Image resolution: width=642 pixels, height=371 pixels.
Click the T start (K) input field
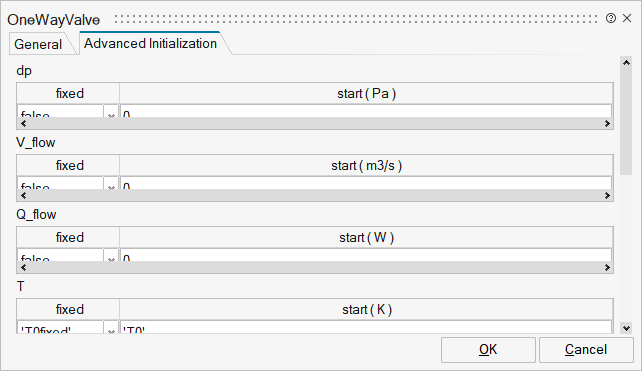[x=366, y=327]
